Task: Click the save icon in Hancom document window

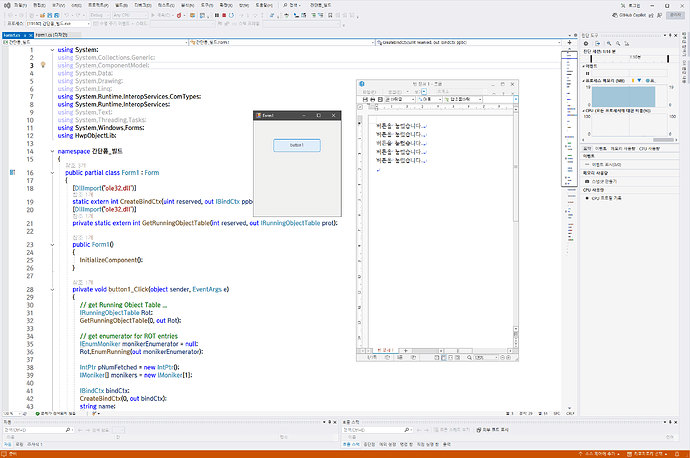Action: (x=365, y=99)
